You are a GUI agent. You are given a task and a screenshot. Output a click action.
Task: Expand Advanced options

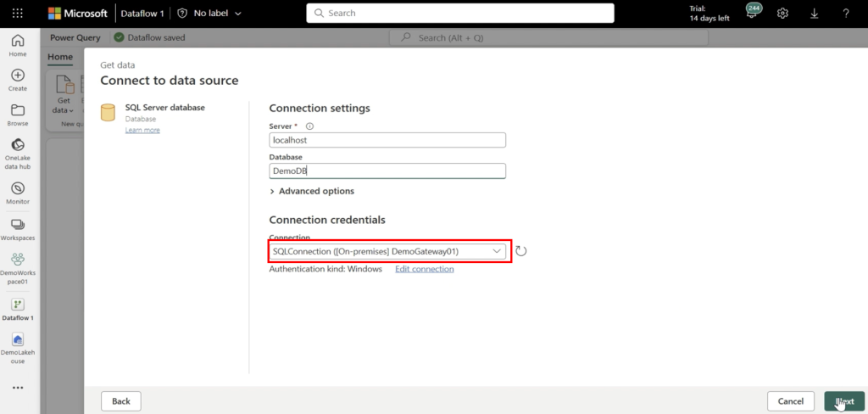[312, 191]
